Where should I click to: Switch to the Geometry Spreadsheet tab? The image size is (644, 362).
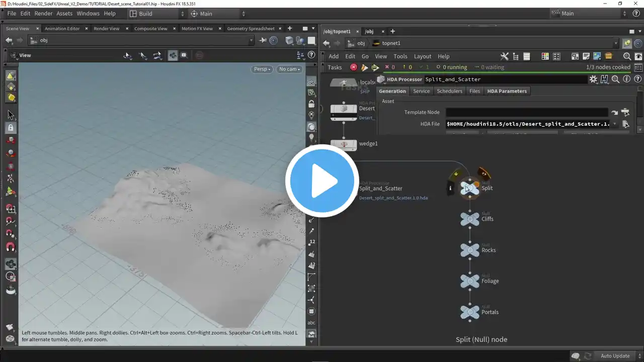(251, 29)
